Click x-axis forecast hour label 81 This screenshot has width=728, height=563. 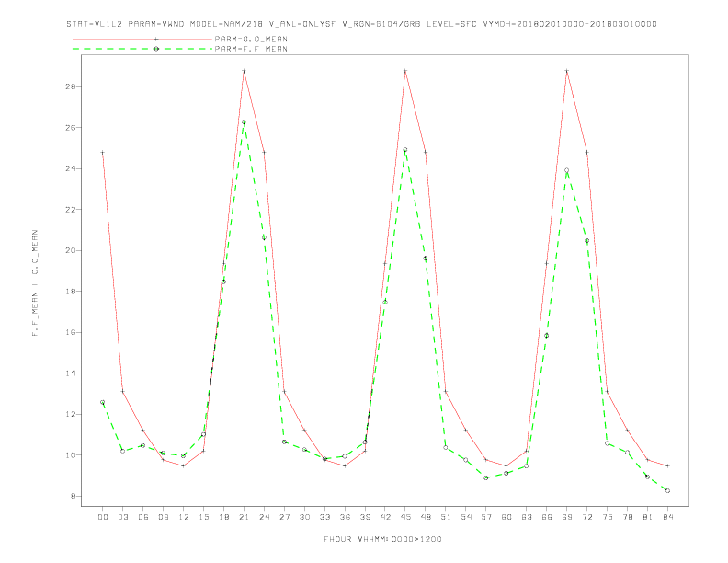648,517
